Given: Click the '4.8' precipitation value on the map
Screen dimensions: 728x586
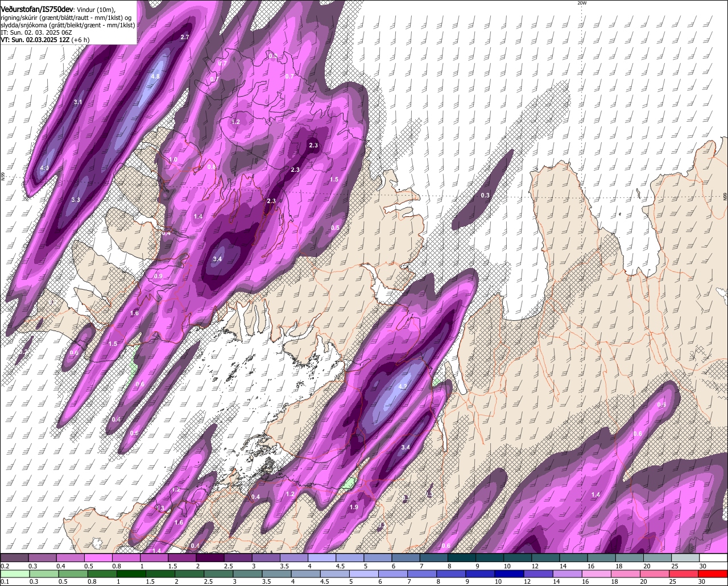Looking at the screenshot, I should [155, 76].
